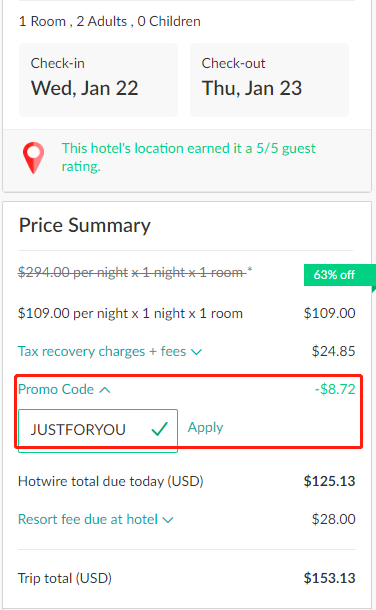Click the $28.00 resort fee amount
376x610 pixels.
tap(334, 519)
